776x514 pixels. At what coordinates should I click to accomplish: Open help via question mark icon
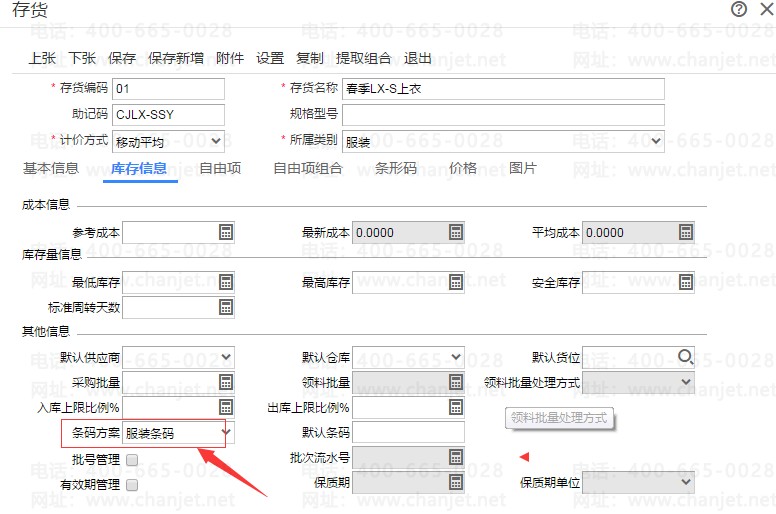click(739, 9)
